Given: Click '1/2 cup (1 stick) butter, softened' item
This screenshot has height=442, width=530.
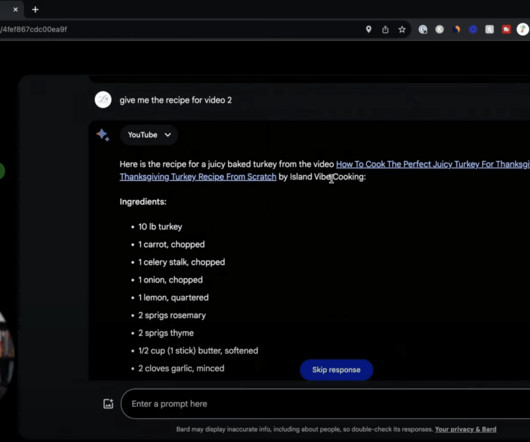Looking at the screenshot, I should [x=198, y=351].
